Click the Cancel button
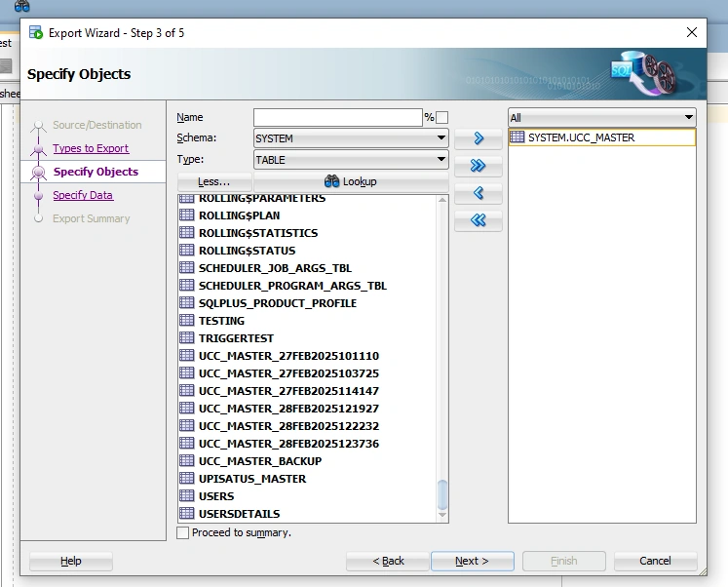This screenshot has width=728, height=587. click(655, 561)
